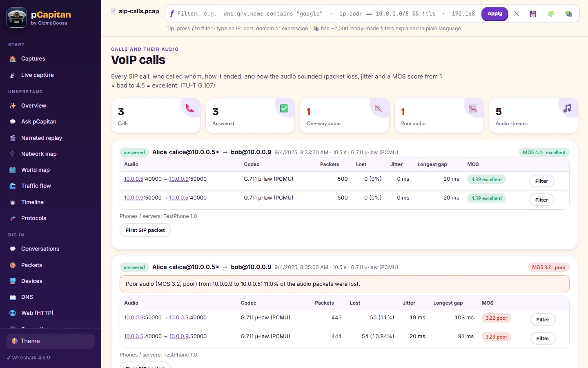Filter the 500-packet stream from 10.0.0.5:40000
Viewport: 588px width, 368px height.
tap(542, 181)
